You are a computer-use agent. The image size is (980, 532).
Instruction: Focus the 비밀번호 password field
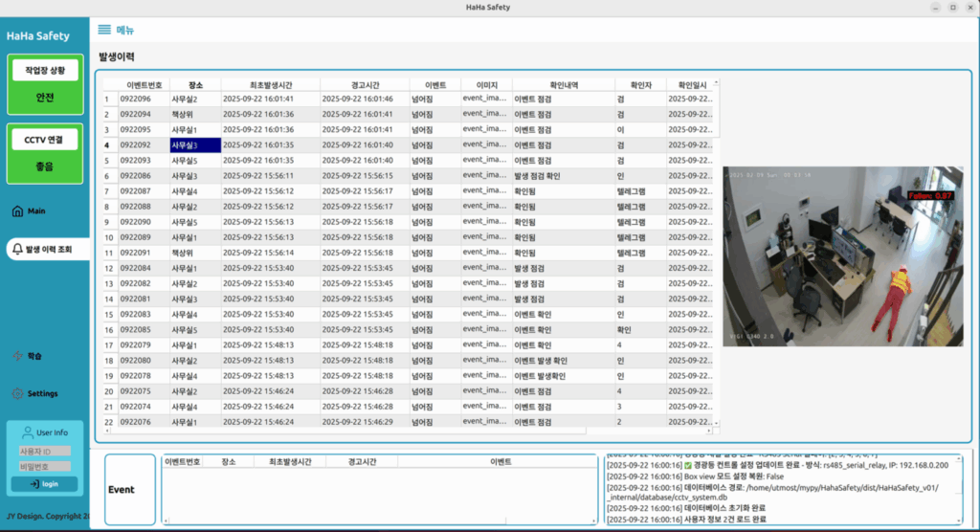[x=45, y=467]
